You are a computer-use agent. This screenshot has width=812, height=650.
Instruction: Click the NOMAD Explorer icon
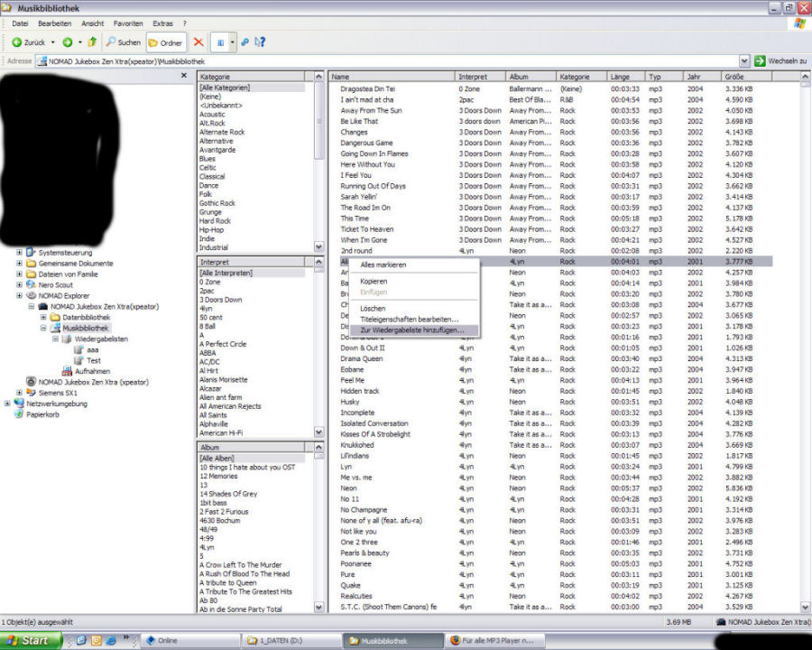pos(31,295)
